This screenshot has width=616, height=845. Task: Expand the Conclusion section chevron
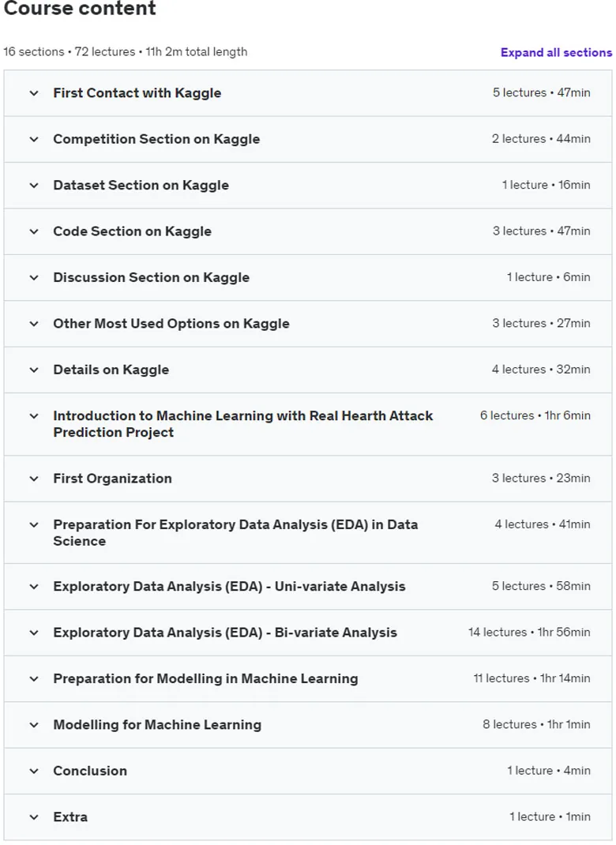34,771
